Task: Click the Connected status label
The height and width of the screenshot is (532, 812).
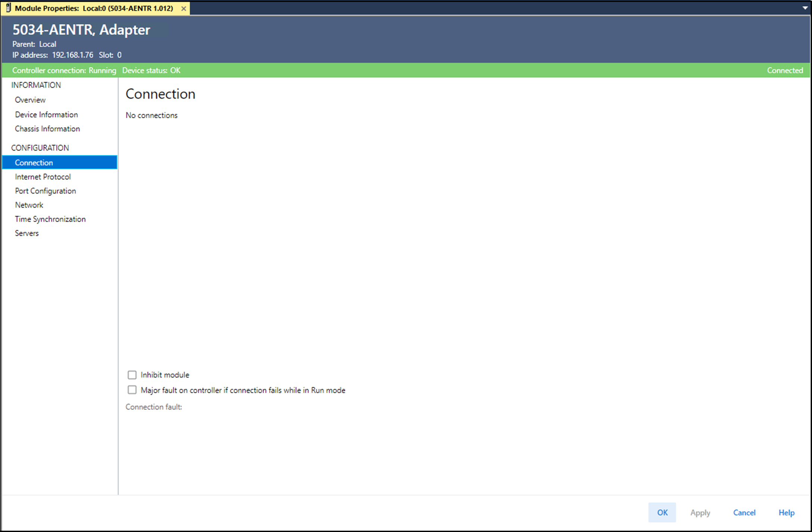Action: 785,71
